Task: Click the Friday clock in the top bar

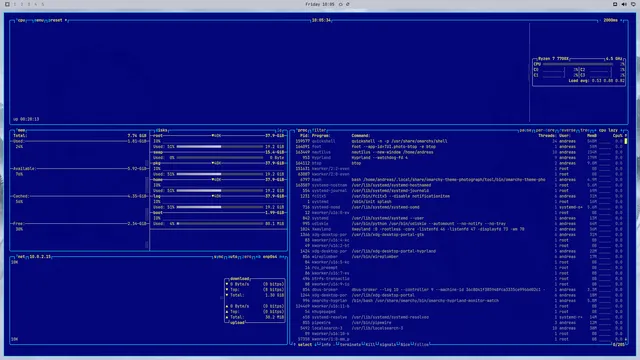Action: (x=320, y=4)
